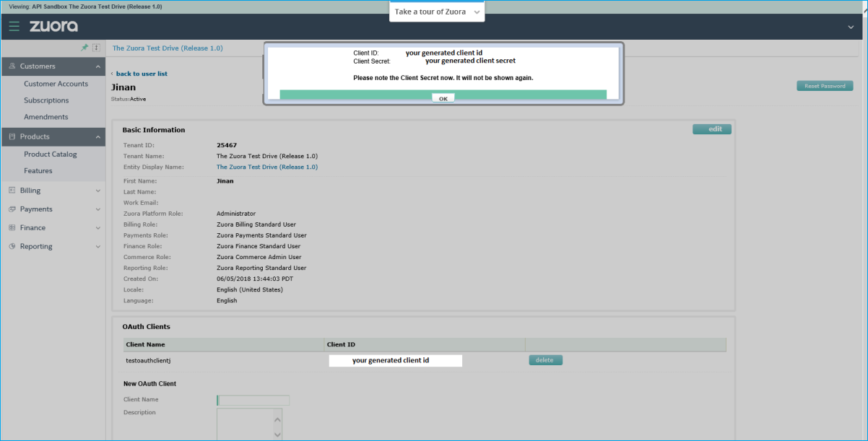Click the 'Basic Information' section heading
Image resolution: width=868 pixels, height=441 pixels.
coord(154,130)
